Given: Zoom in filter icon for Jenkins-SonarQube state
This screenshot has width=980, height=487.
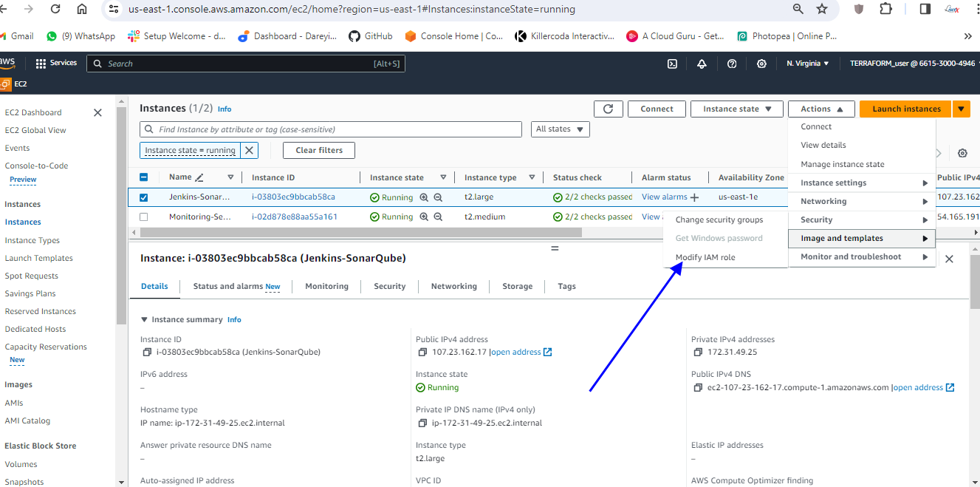Looking at the screenshot, I should pos(424,197).
